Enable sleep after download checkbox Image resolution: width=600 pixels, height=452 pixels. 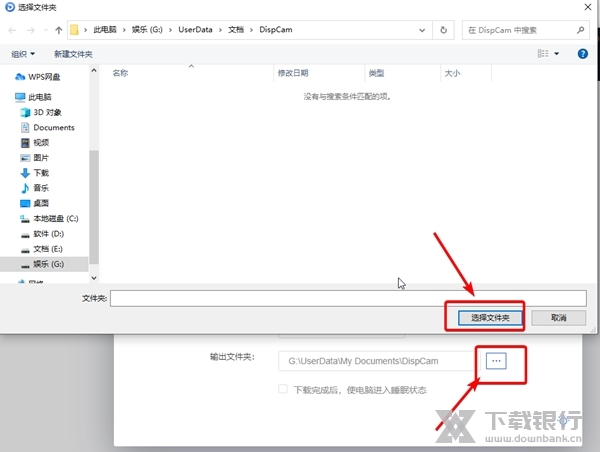pos(283,389)
